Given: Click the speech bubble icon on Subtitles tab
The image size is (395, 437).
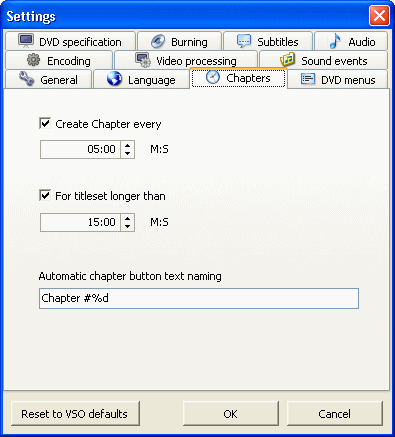Looking at the screenshot, I should [x=244, y=41].
